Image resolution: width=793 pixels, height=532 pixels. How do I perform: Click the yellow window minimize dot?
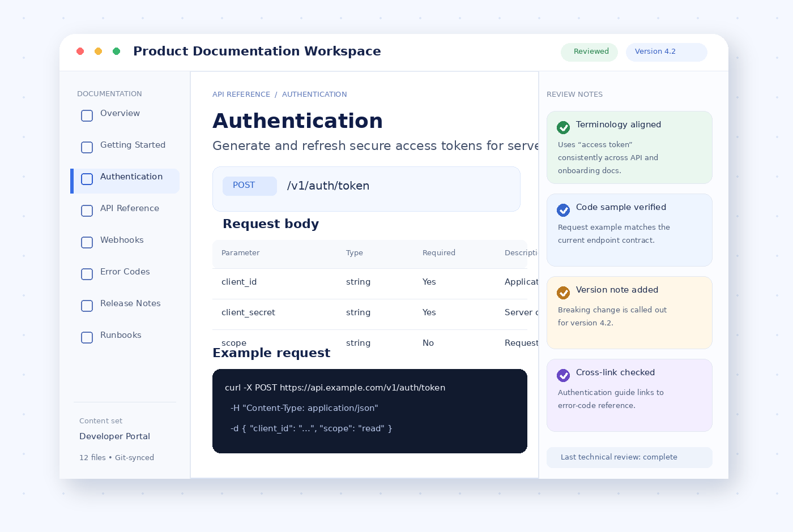point(99,52)
